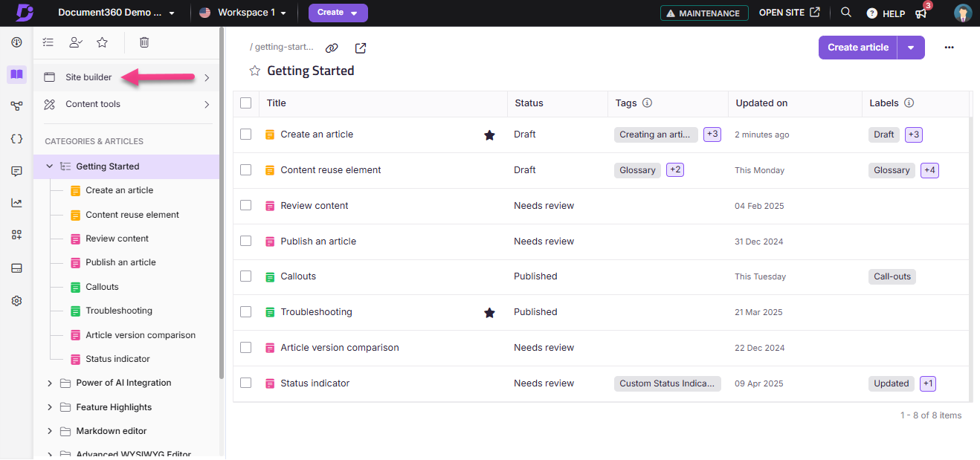Viewport: 980px width, 460px height.
Task: Expand the Markdown editor folder
Action: click(x=50, y=431)
